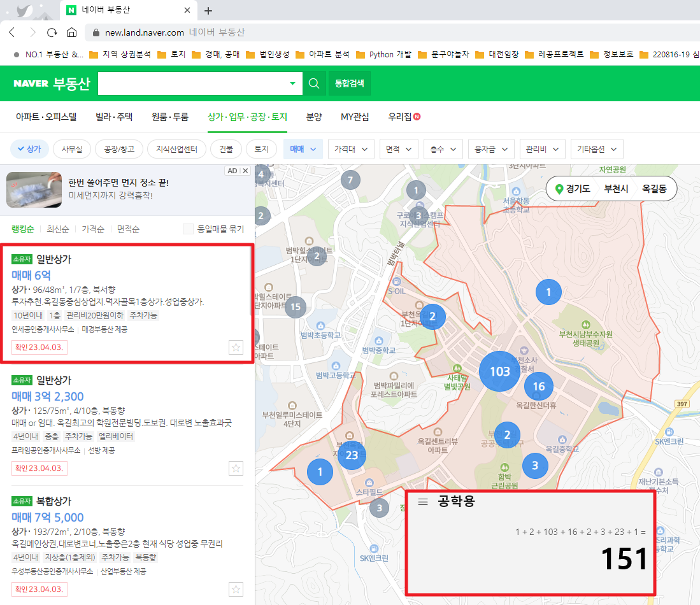Open the dust cleaner ad thumbnail
Screen dimensions: 700x605
[x=34, y=190]
